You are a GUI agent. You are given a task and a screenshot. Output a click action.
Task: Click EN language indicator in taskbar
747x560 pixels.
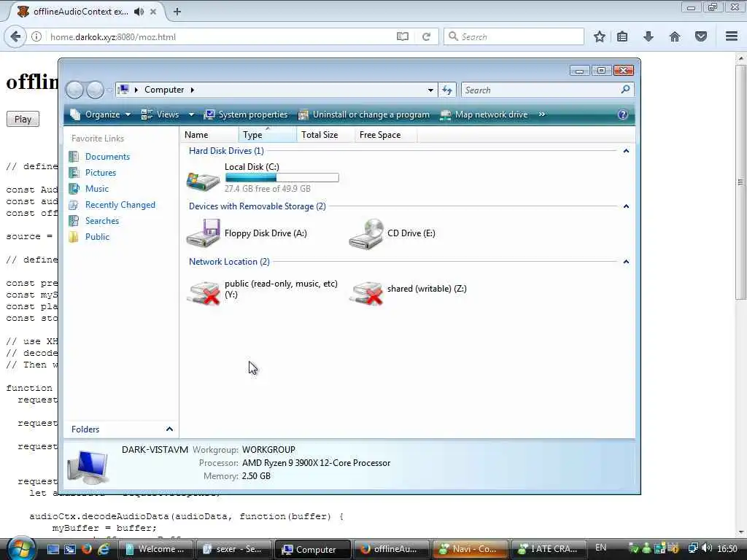601,548
